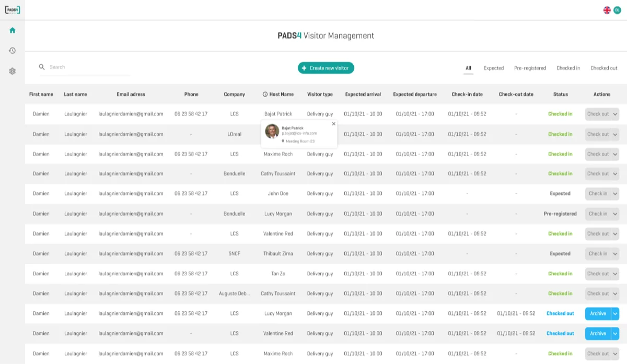
Task: Click the magnifier search icon
Action: [x=42, y=67]
